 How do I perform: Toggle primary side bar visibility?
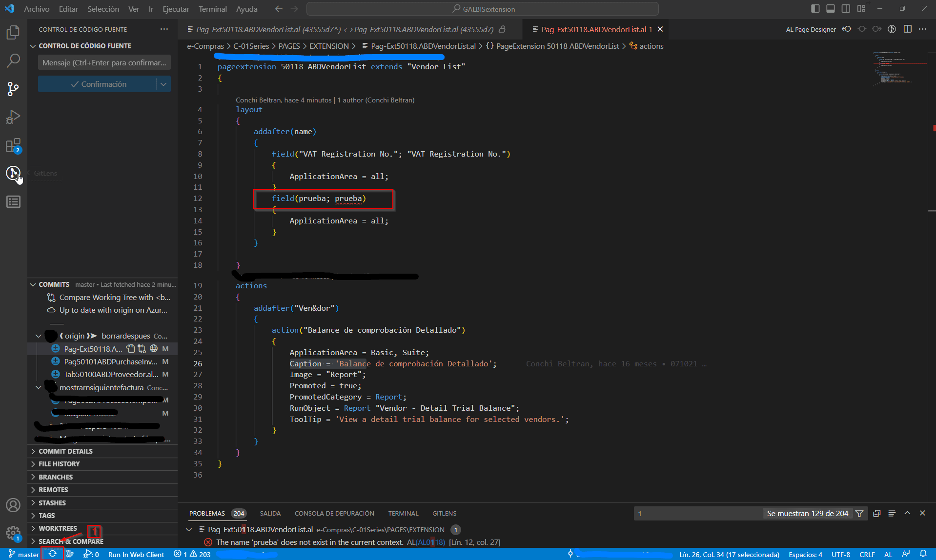tap(815, 9)
